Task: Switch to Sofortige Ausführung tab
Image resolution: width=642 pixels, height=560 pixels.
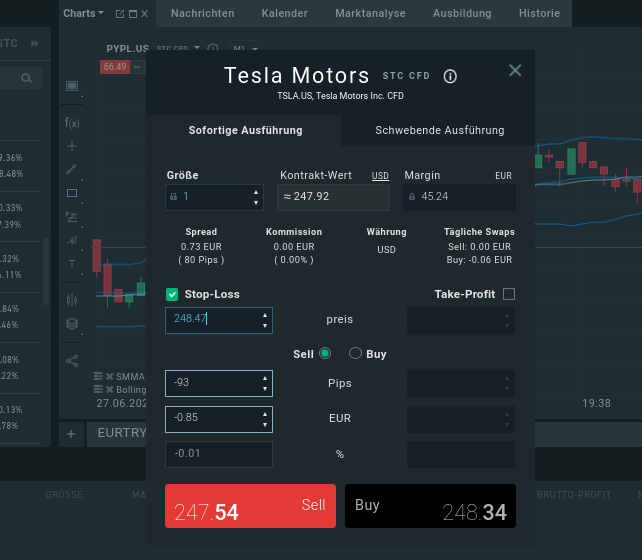Action: [244, 130]
